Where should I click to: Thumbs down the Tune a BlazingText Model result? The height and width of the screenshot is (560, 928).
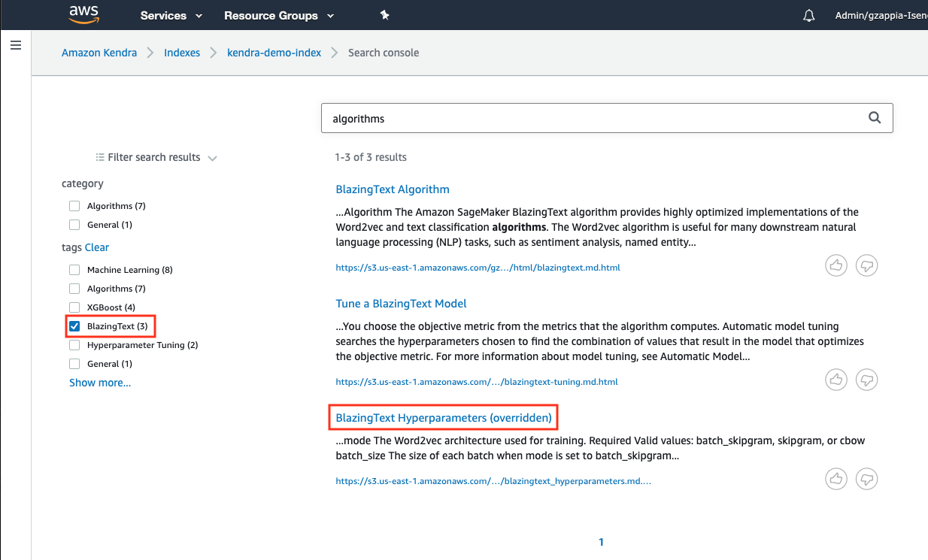click(x=867, y=380)
